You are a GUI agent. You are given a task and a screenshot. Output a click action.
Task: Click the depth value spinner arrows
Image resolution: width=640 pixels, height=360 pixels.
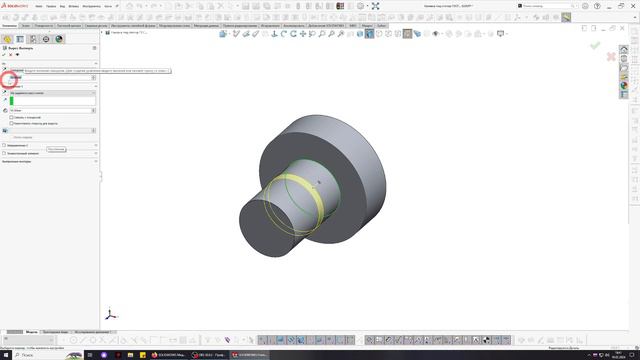(x=94, y=111)
